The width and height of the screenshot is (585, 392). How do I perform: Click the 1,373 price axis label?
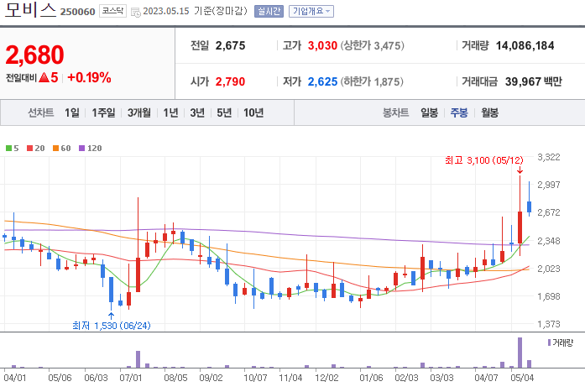[x=548, y=324]
